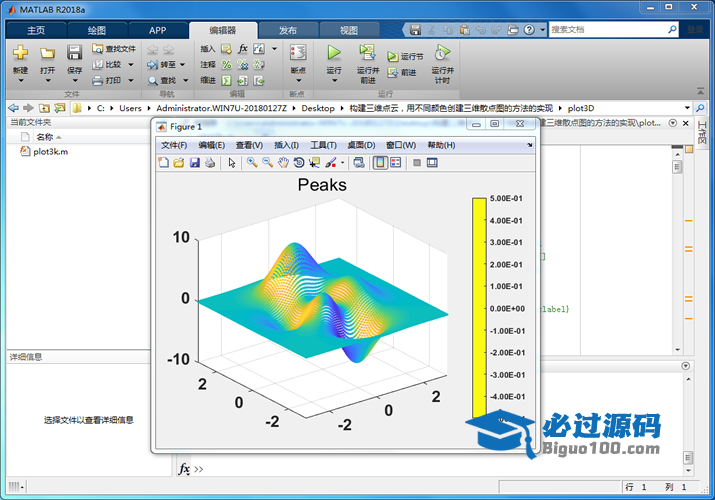715x500 pixels.
Task: Click Zoom In tool in Figure toolbar
Action: [252, 163]
